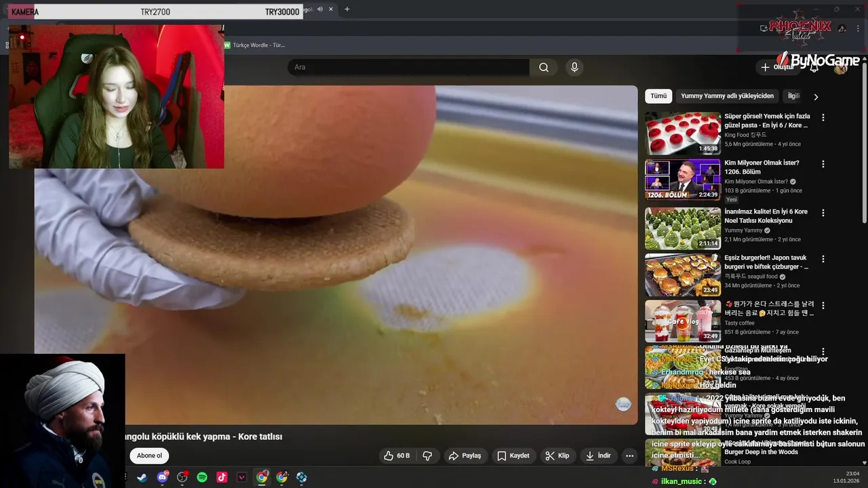Download the video with 'İndir' button
This screenshot has height=488, width=868.
click(x=598, y=455)
